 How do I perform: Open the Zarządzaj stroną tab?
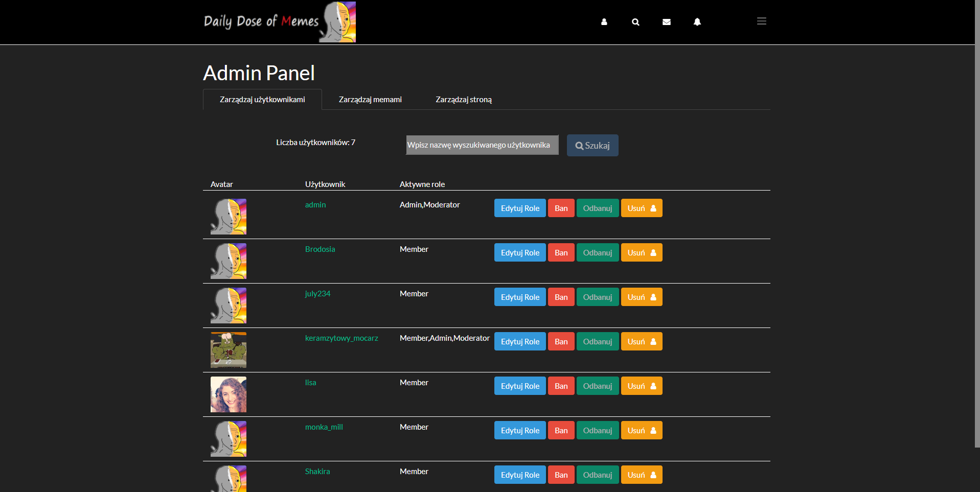click(x=463, y=100)
